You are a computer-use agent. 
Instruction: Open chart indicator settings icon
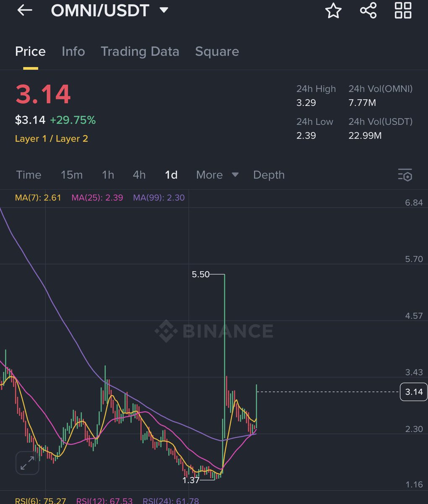[x=405, y=175]
